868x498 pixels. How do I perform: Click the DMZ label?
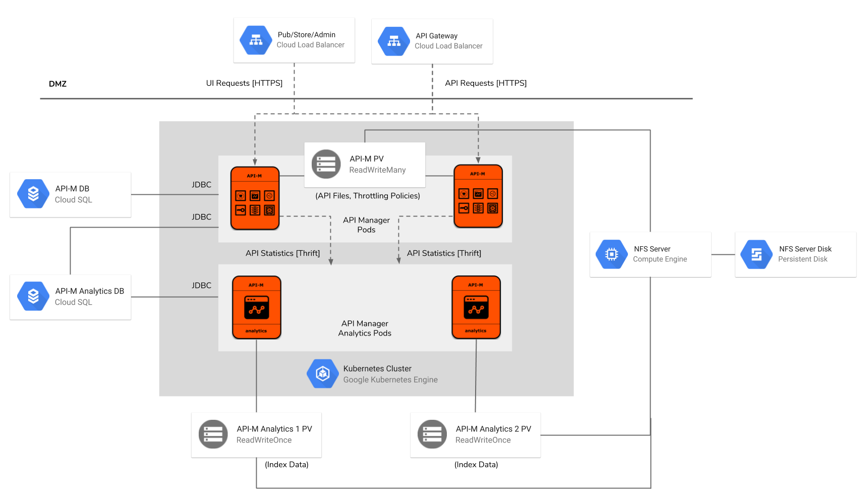[x=57, y=84]
